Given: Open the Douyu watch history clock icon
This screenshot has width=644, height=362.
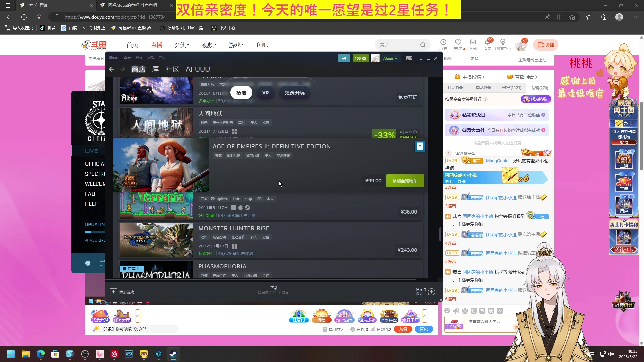Looking at the screenshot, I should 443,42.
